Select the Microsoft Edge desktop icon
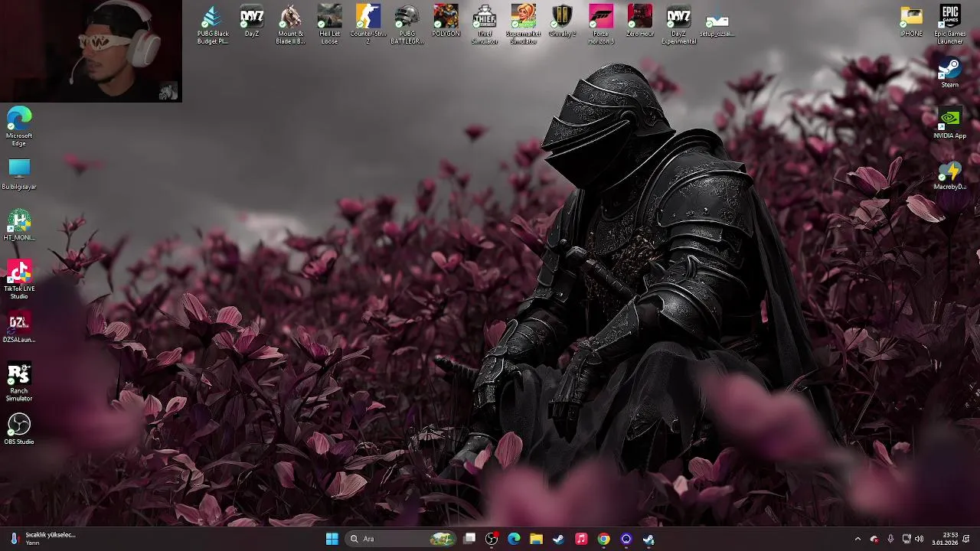The image size is (980, 551). coord(19,126)
